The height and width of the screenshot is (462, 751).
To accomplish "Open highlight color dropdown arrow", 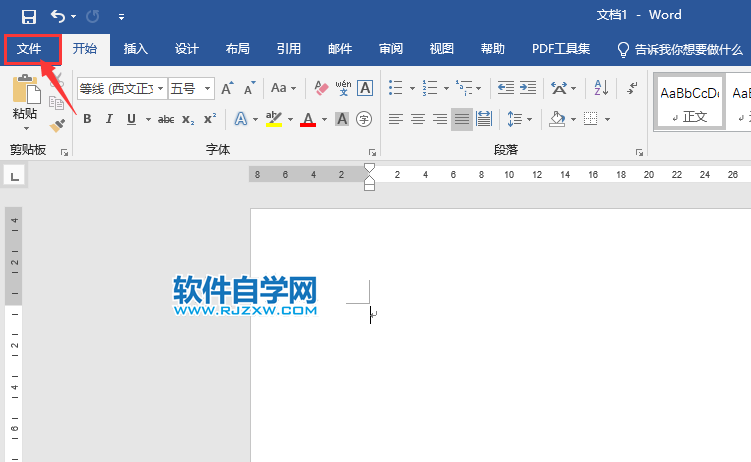I will pyautogui.click(x=290, y=119).
